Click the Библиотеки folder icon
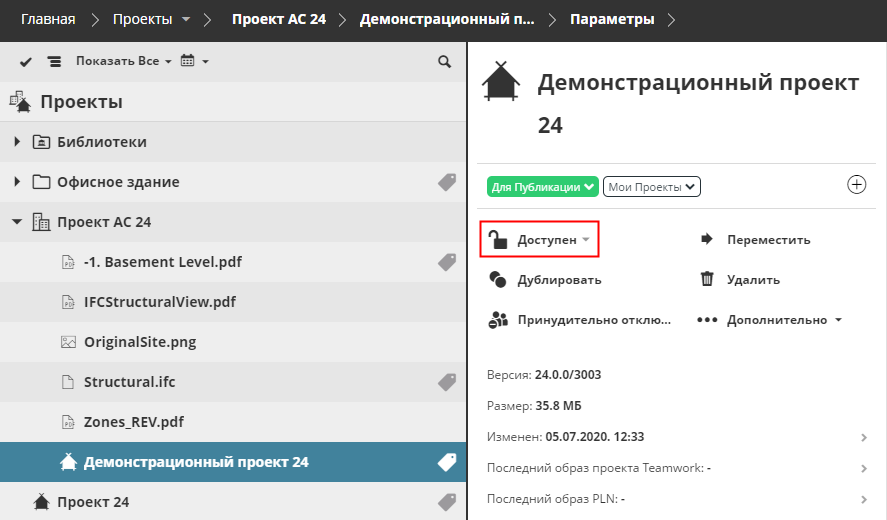The image size is (887, 520). [x=41, y=142]
